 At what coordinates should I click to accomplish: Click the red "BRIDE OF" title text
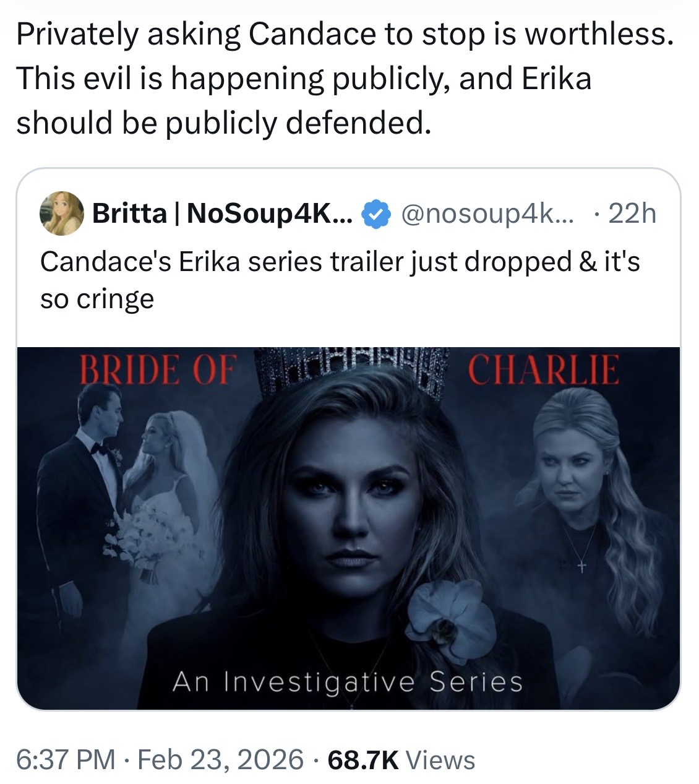tap(157, 370)
